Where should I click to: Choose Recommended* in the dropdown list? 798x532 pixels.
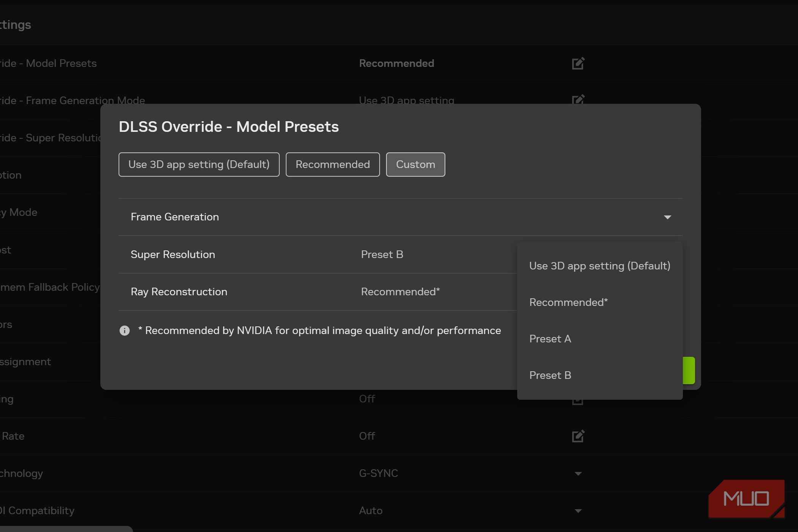600,302
